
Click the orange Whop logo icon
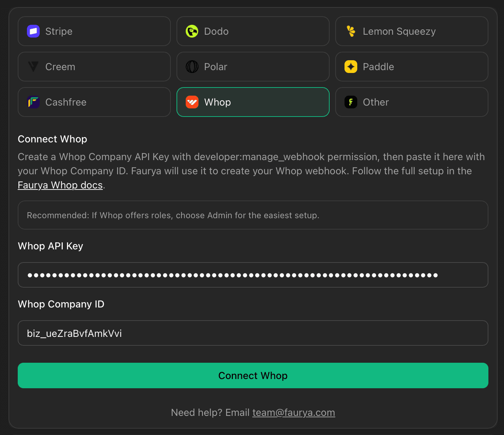192,102
